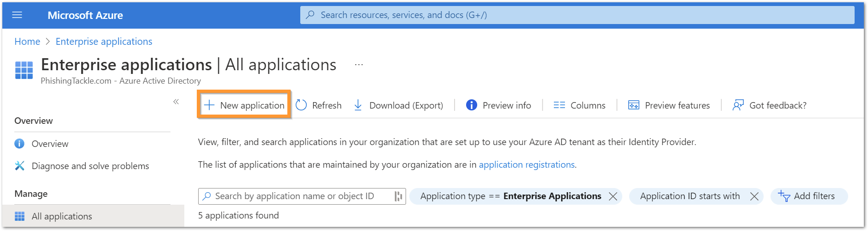
Task: Click '5 applications found' text
Action: (238, 215)
